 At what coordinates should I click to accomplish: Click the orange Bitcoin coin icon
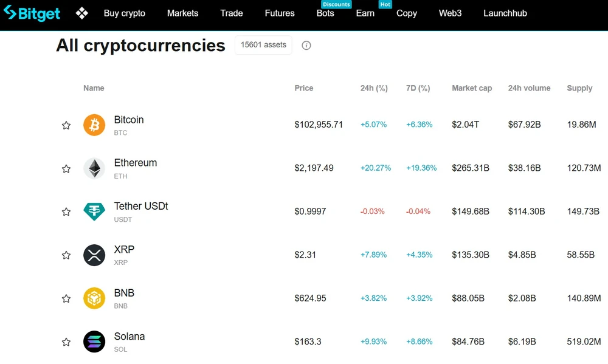point(94,125)
